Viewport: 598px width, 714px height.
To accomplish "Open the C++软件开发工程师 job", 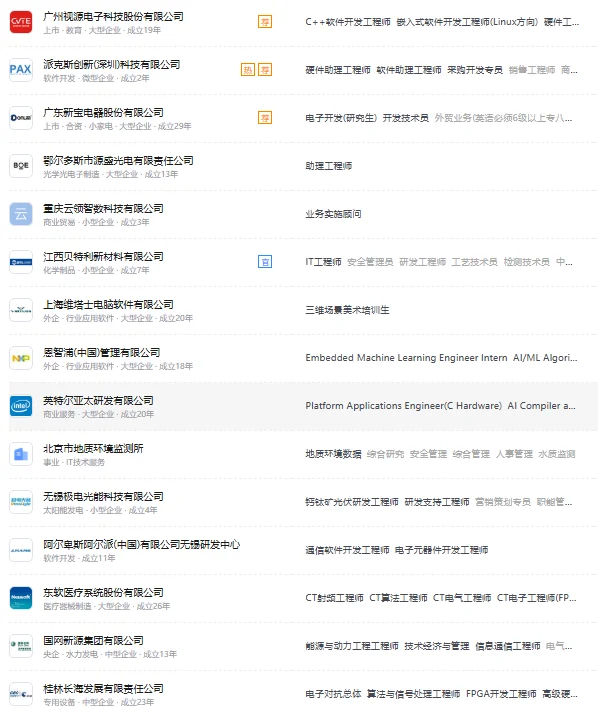I will 348,22.
